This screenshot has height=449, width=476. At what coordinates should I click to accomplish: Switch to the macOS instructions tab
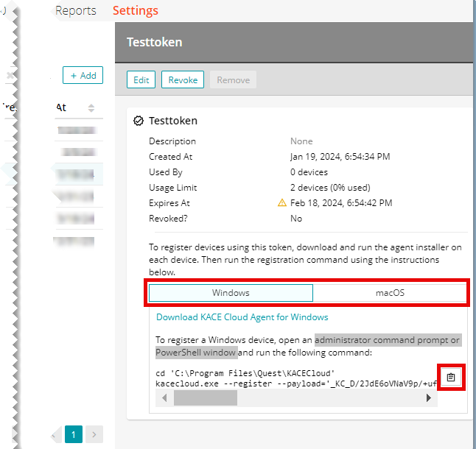390,293
